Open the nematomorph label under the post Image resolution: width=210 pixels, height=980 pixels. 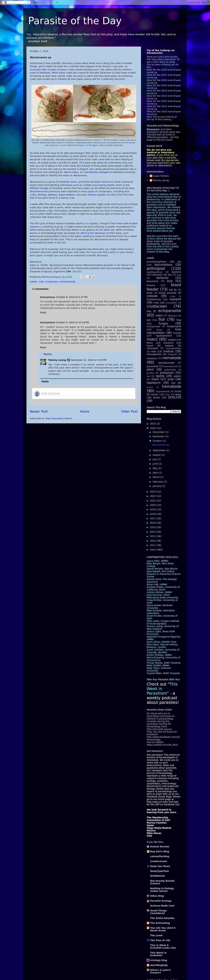pos(67,282)
